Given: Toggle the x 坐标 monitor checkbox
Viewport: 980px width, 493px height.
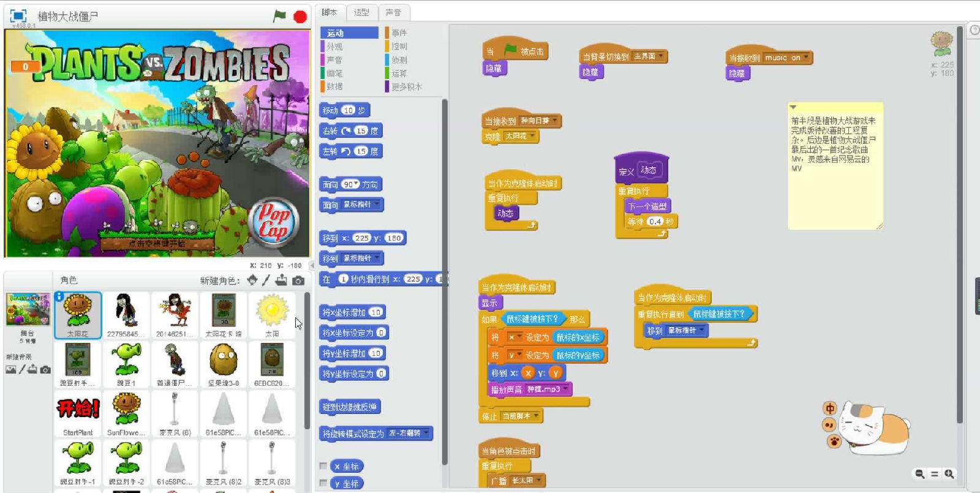Looking at the screenshot, I should pyautogui.click(x=323, y=466).
